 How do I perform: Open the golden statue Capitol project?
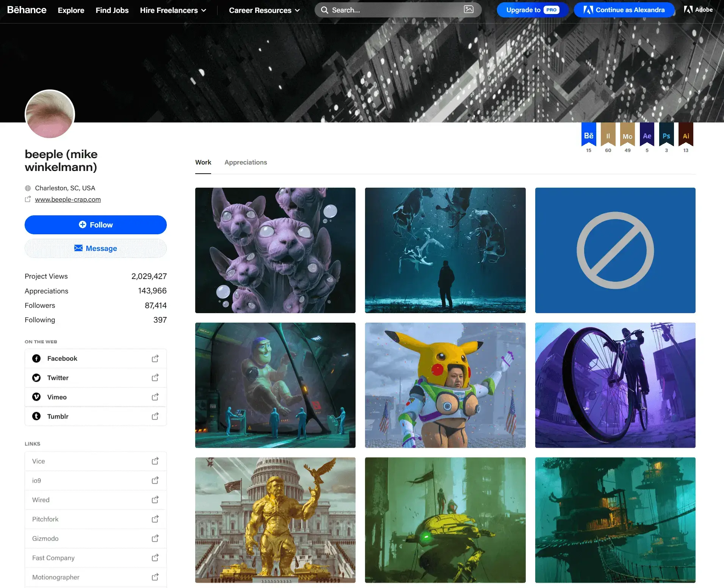coord(275,520)
